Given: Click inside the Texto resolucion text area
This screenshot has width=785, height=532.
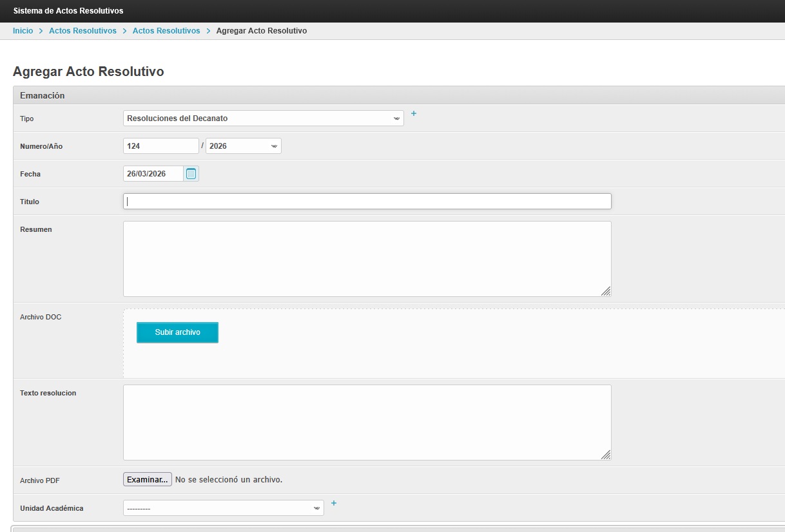Looking at the screenshot, I should 367,423.
